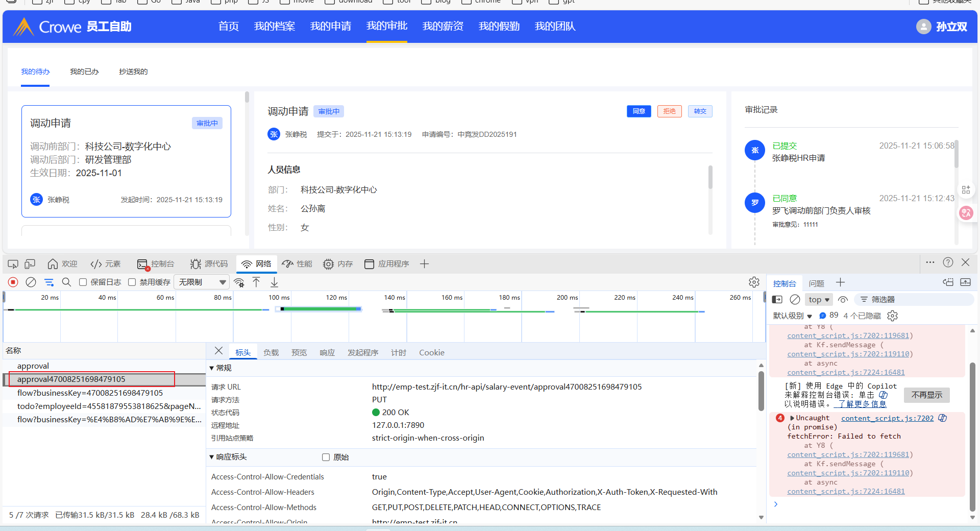Click the 不再显示 button

tap(926, 395)
